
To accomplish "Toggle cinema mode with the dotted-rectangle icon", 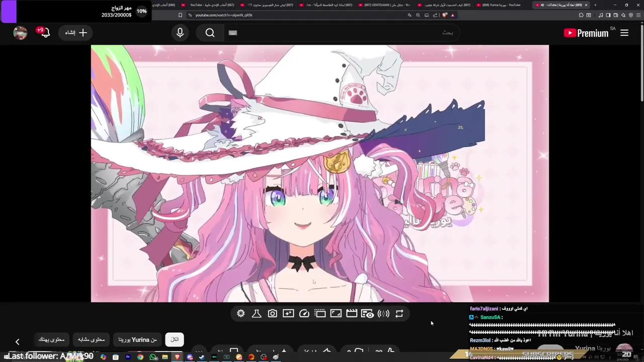I will click(x=320, y=314).
